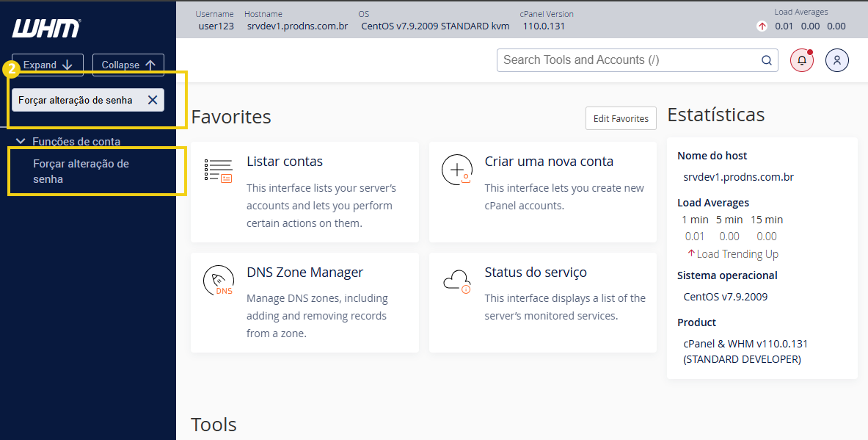Click the Listar contas list icon
This screenshot has width=868, height=440.
(218, 170)
